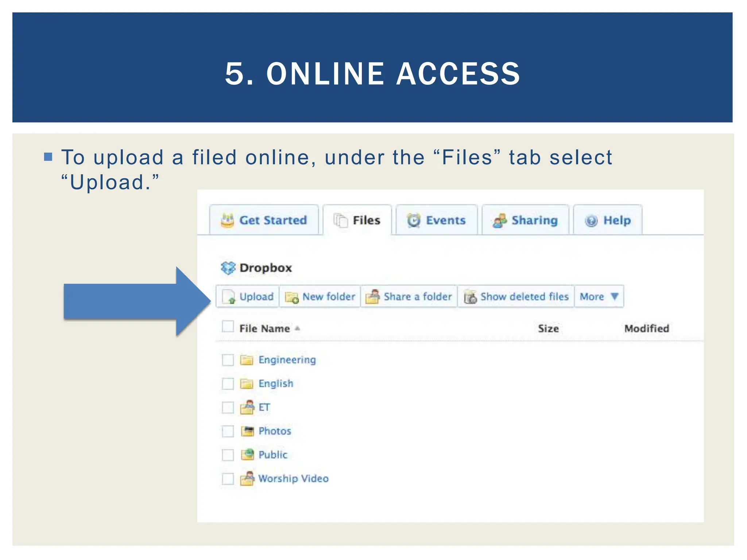Expand the More dropdown arrow
This screenshot has height=560, width=747.
click(x=614, y=296)
